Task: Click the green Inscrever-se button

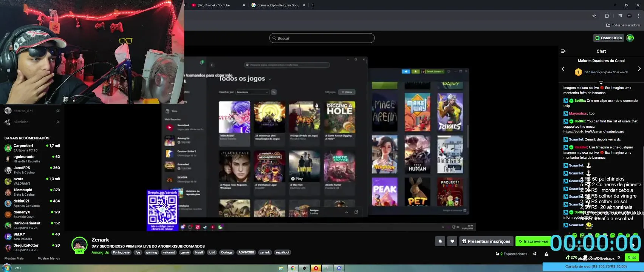Action: pyautogui.click(x=534, y=241)
